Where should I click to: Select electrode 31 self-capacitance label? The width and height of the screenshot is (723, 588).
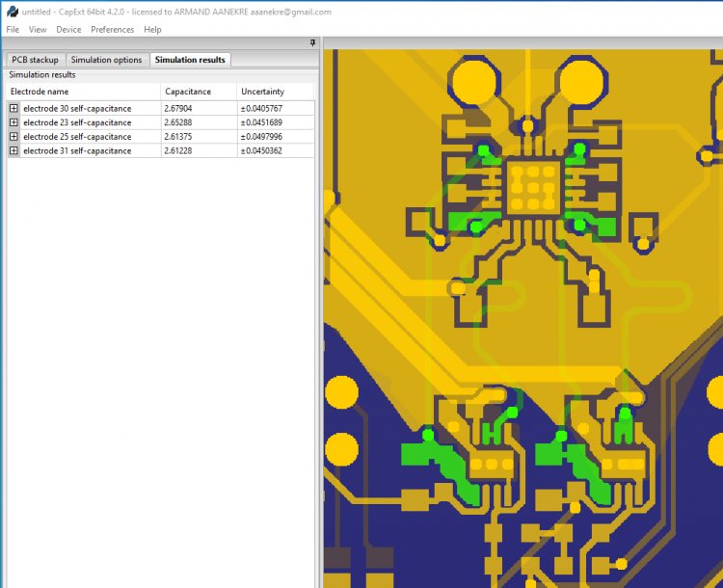[x=77, y=150]
